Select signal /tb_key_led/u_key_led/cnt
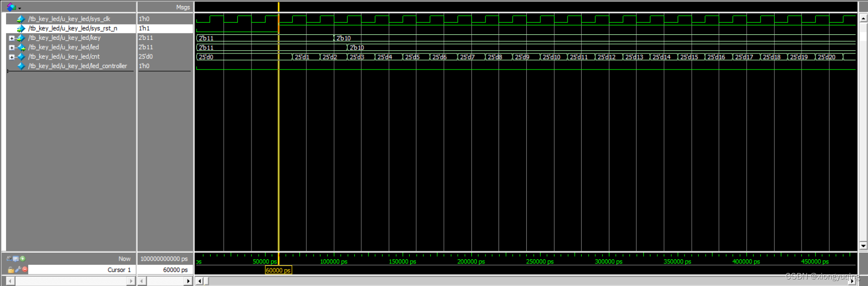This screenshot has height=286, width=868. pos(64,56)
